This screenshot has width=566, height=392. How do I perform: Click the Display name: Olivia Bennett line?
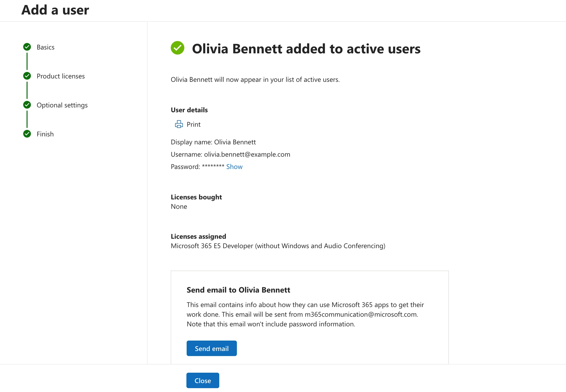click(x=213, y=142)
